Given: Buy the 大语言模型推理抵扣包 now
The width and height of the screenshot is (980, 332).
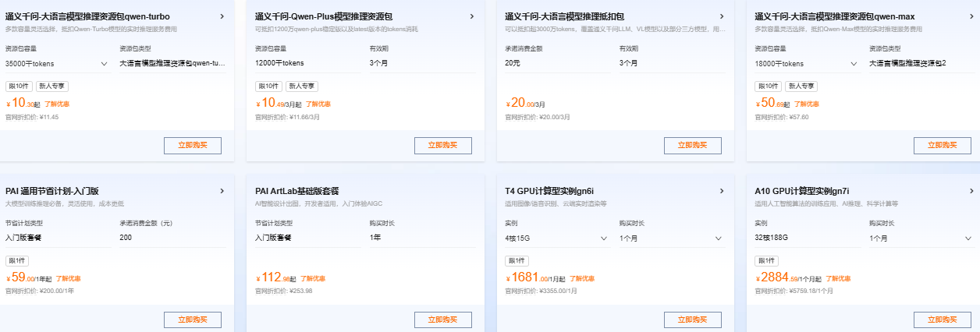Looking at the screenshot, I should (x=692, y=145).
